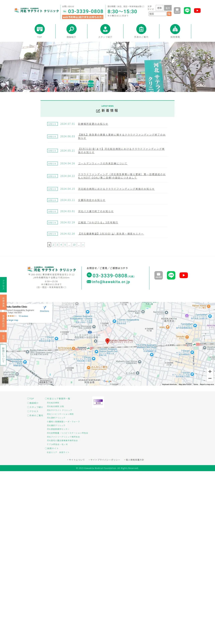
Task: Click the Directions icon on the map
Action: (x=44, y=308)
